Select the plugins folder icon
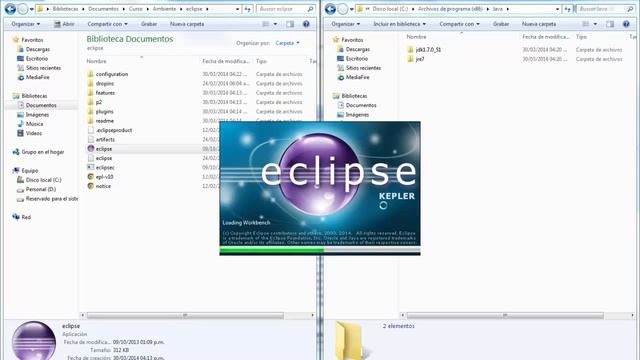The height and width of the screenshot is (360, 640). (91, 111)
